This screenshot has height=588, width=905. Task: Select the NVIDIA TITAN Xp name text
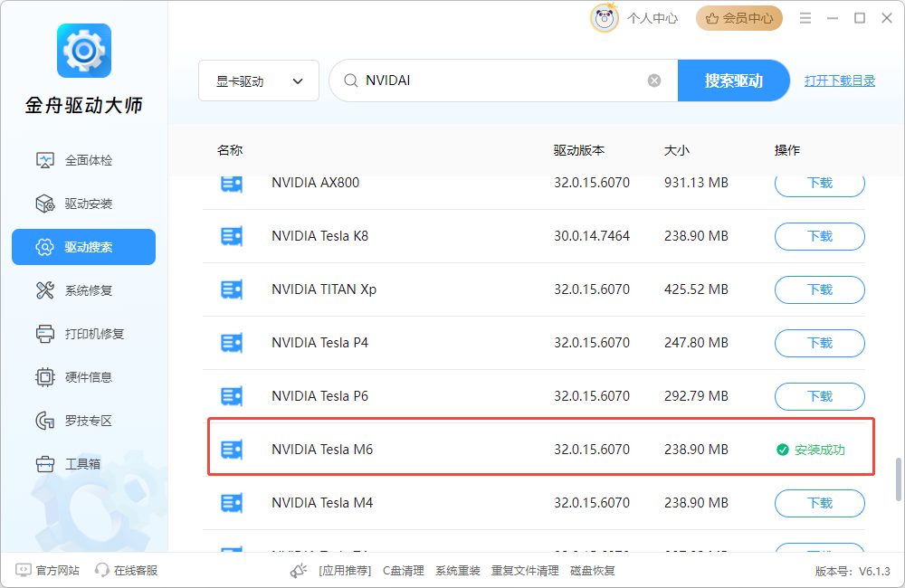(x=324, y=289)
